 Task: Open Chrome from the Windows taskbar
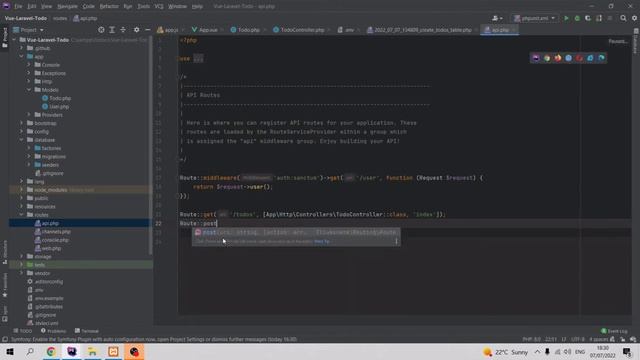51,352
